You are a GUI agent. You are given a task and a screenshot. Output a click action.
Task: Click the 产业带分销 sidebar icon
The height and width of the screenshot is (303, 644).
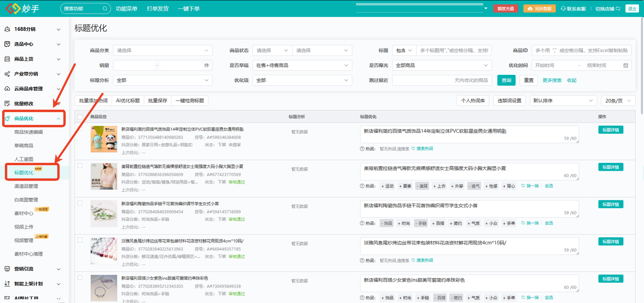pos(7,74)
